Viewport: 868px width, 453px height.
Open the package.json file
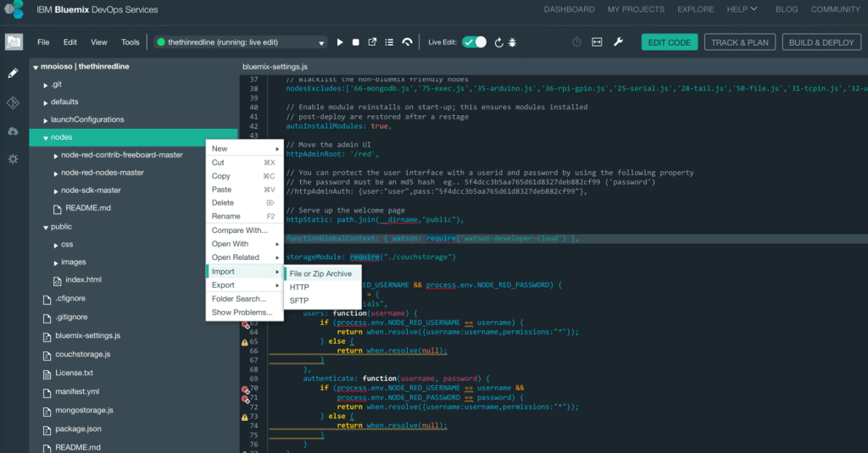pos(78,428)
